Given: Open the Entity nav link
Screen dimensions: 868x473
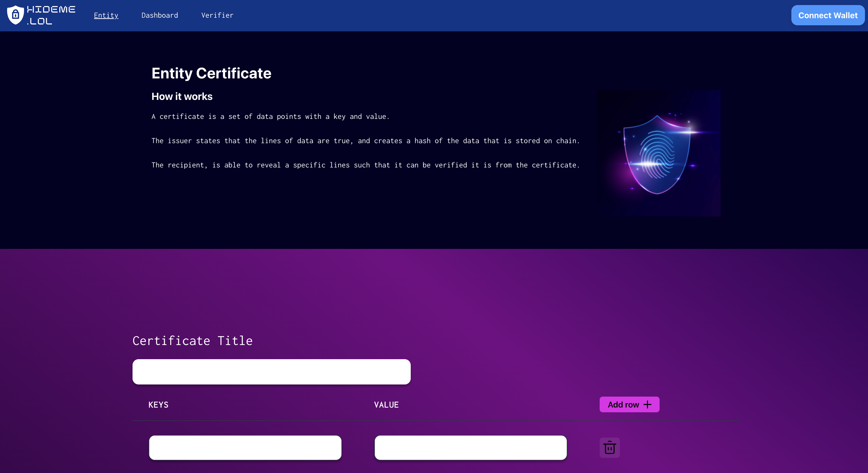Looking at the screenshot, I should tap(106, 15).
